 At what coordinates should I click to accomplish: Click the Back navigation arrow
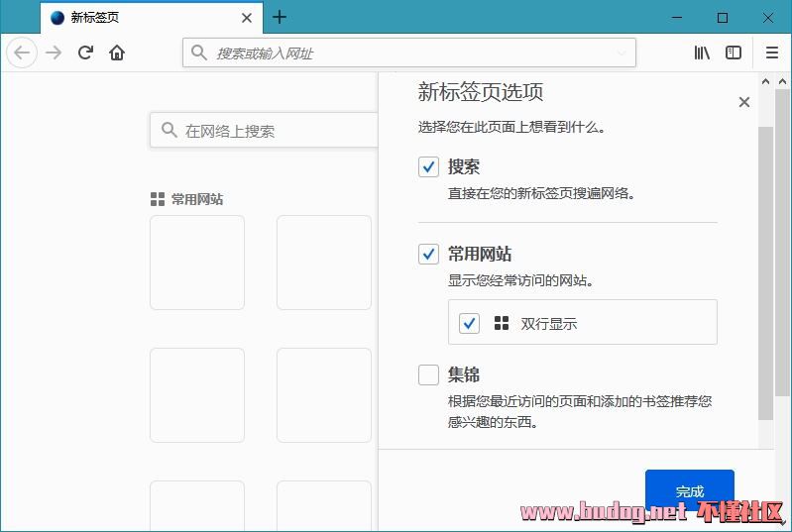(x=22, y=53)
